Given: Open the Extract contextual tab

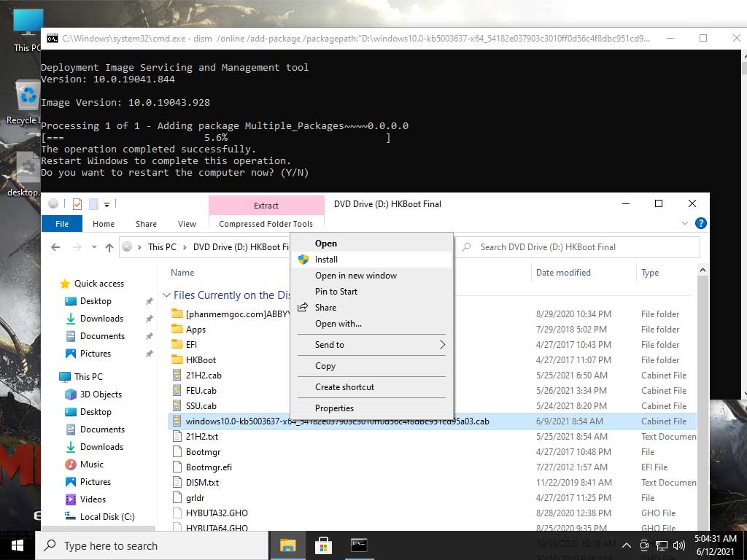Looking at the screenshot, I should tap(266, 206).
